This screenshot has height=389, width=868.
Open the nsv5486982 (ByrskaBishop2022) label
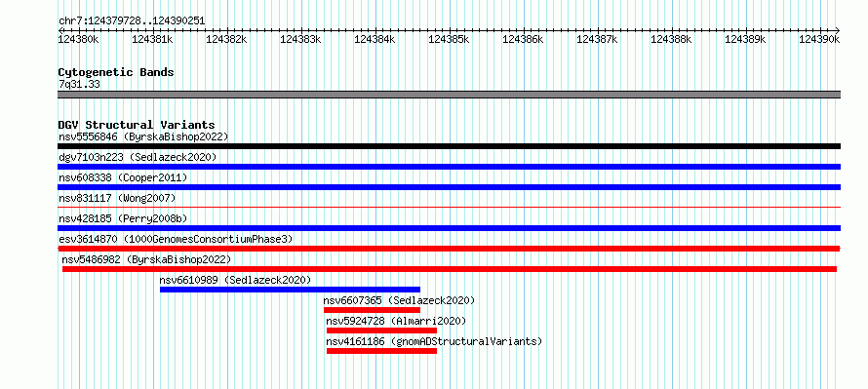pos(146,259)
